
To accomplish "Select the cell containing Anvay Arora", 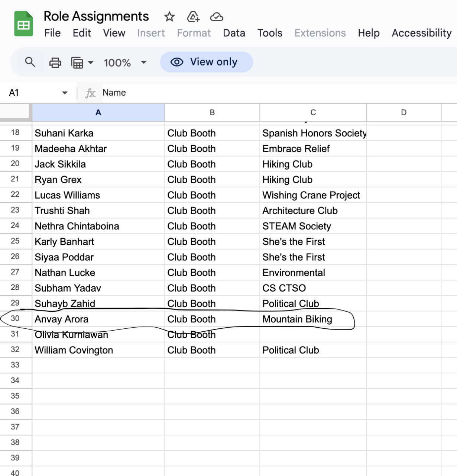I will point(98,319).
